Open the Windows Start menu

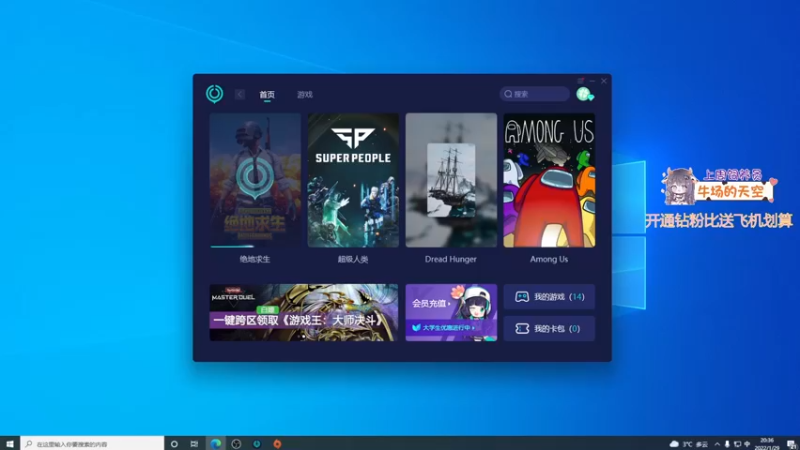pyautogui.click(x=10, y=443)
